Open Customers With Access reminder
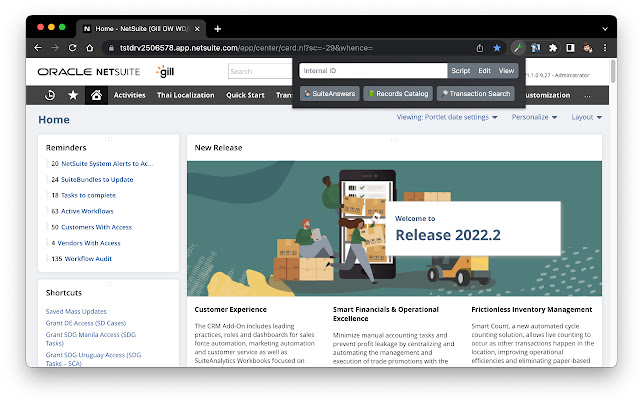The width and height of the screenshot is (640, 400). (97, 227)
